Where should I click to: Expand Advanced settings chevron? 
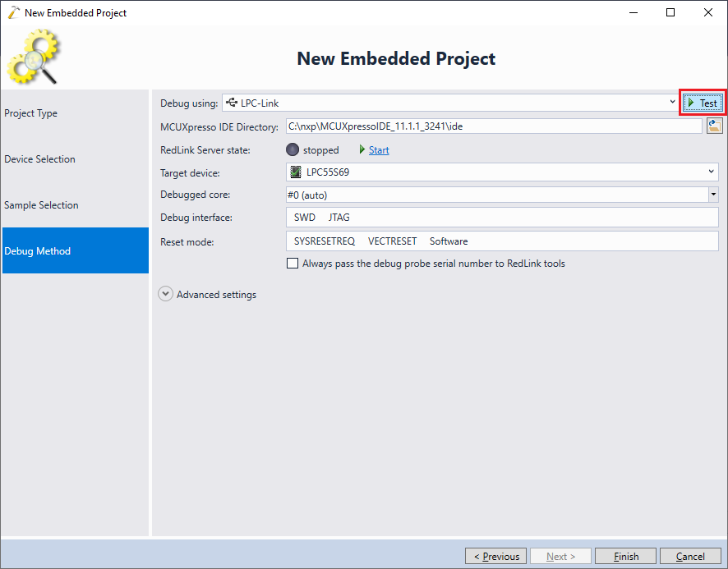click(165, 294)
